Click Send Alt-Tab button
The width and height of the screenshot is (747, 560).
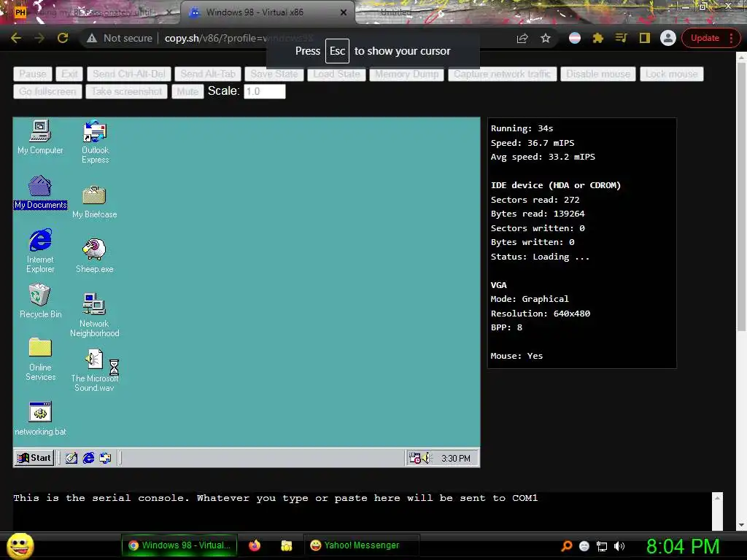point(208,74)
